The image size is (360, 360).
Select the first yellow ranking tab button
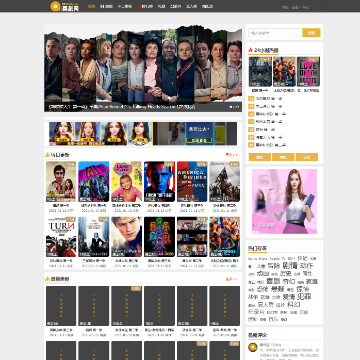[x=260, y=157]
